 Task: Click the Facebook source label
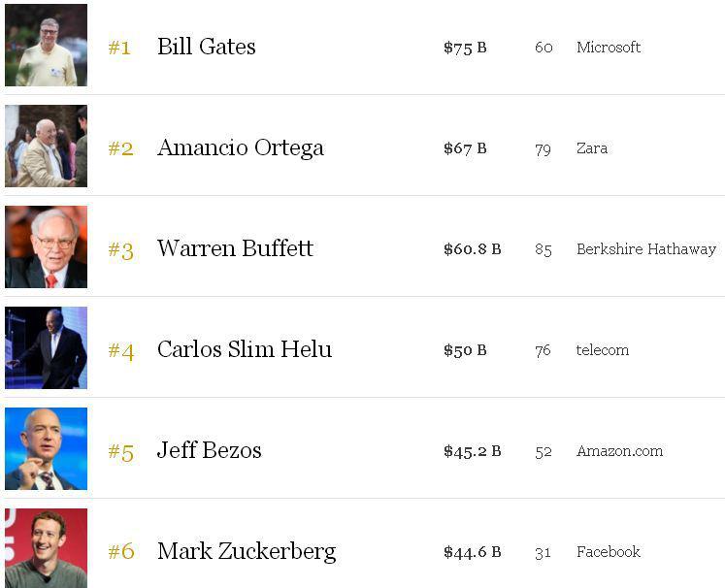click(x=609, y=551)
